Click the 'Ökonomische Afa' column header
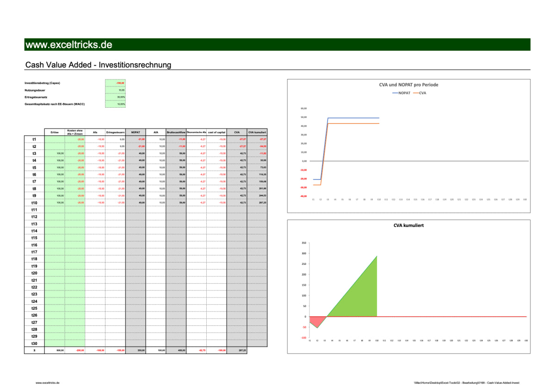The width and height of the screenshot is (555, 392). (x=197, y=132)
